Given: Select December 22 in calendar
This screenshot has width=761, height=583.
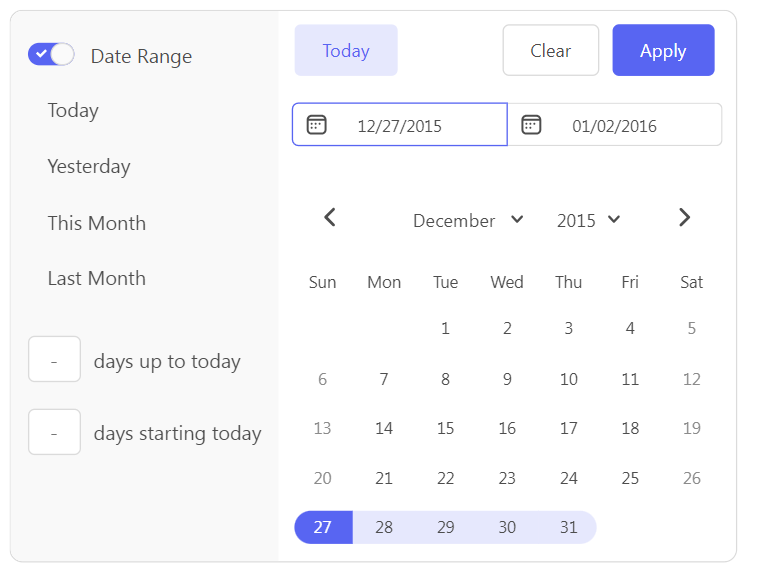Looking at the screenshot, I should (x=446, y=479).
